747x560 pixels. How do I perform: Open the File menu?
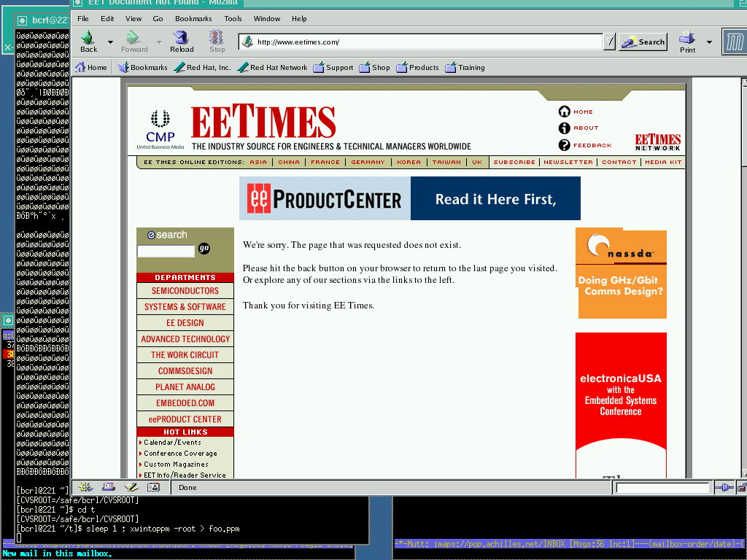(83, 18)
